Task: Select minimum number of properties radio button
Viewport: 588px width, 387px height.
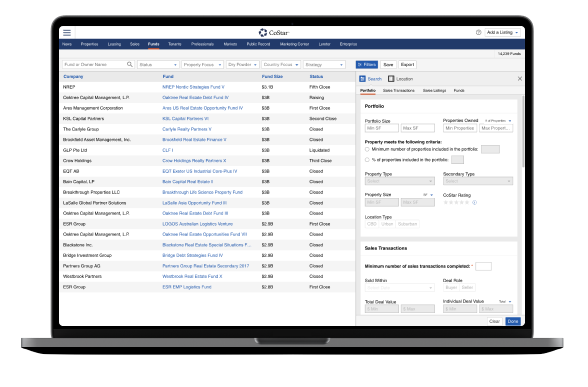Action: tap(367, 149)
